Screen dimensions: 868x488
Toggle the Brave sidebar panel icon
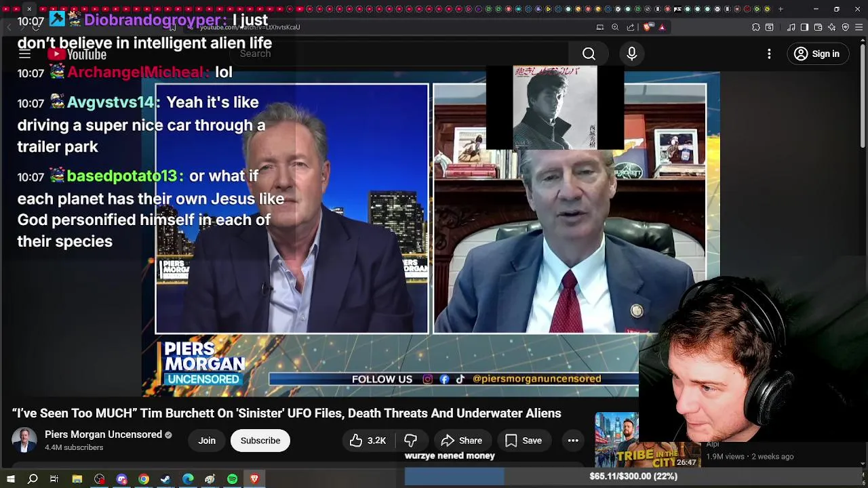(x=804, y=27)
